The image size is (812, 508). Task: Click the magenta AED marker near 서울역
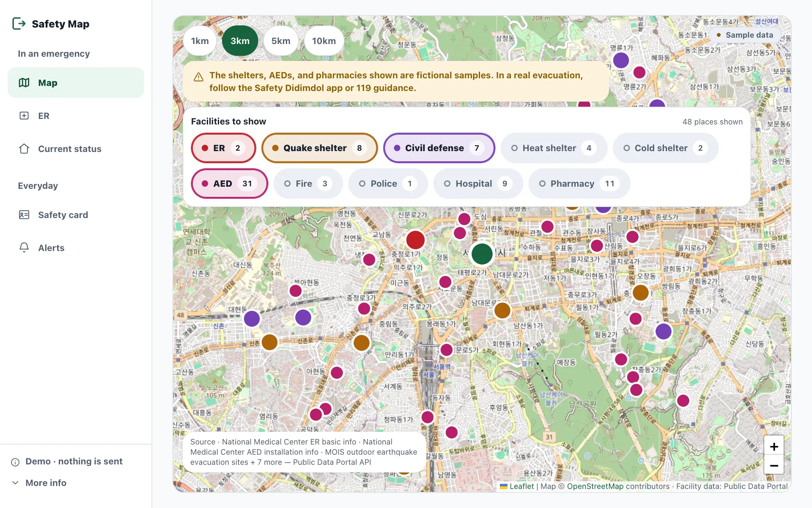[x=447, y=350]
